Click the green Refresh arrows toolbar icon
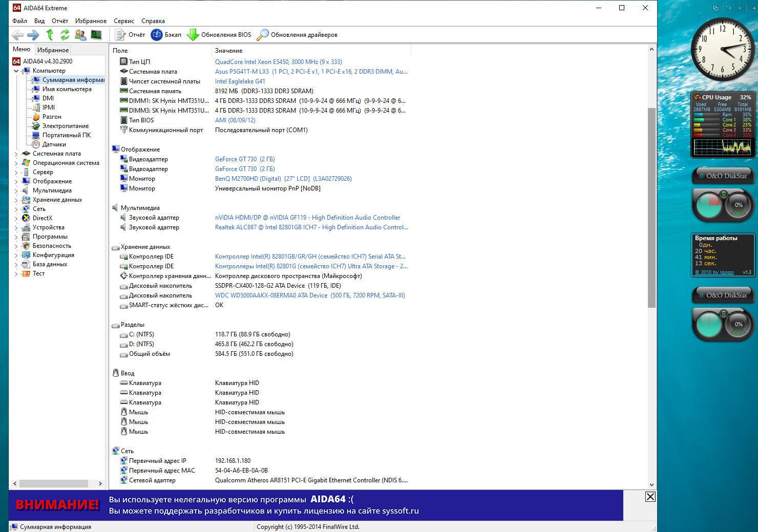Image resolution: width=758 pixels, height=532 pixels. click(65, 35)
